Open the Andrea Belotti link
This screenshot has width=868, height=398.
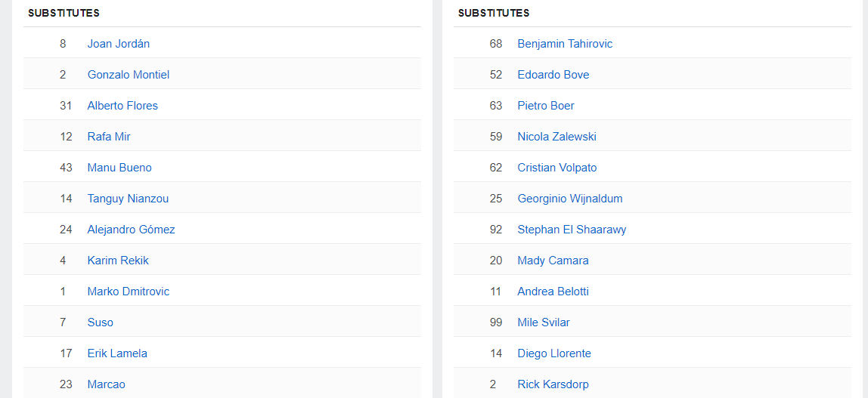click(553, 292)
